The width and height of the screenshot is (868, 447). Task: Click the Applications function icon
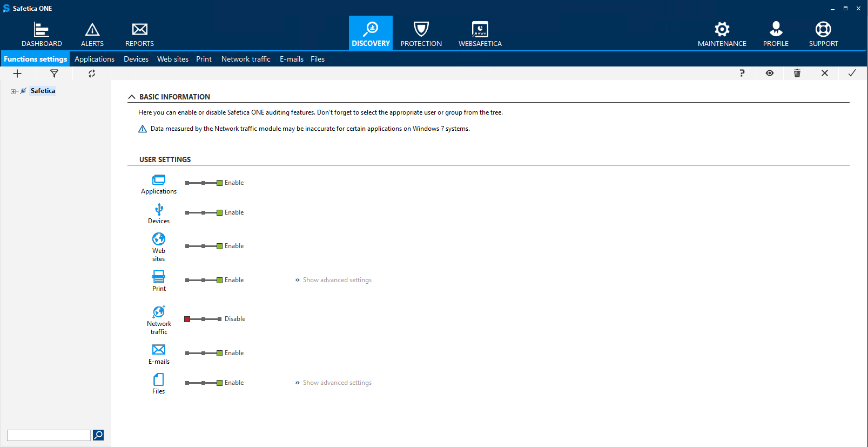[x=159, y=179]
